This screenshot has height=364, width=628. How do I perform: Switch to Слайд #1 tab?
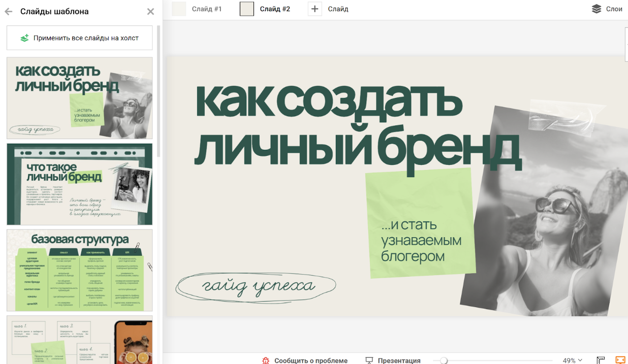coord(197,9)
